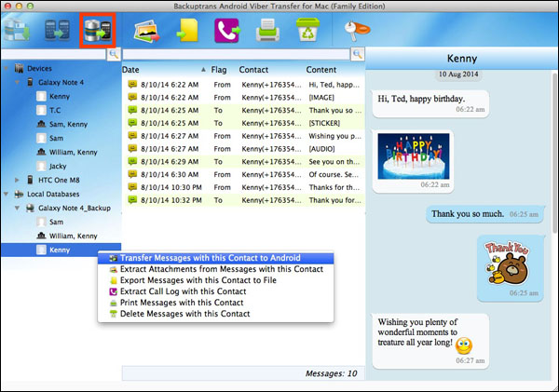
Task: Select the [AUDIO] message row
Action: tap(245, 149)
